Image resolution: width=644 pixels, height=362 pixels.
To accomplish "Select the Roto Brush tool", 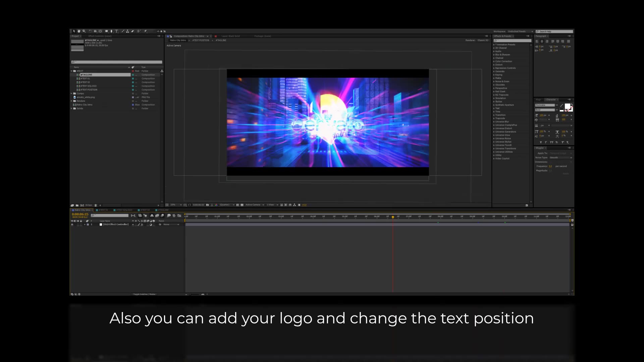I will click(x=139, y=31).
